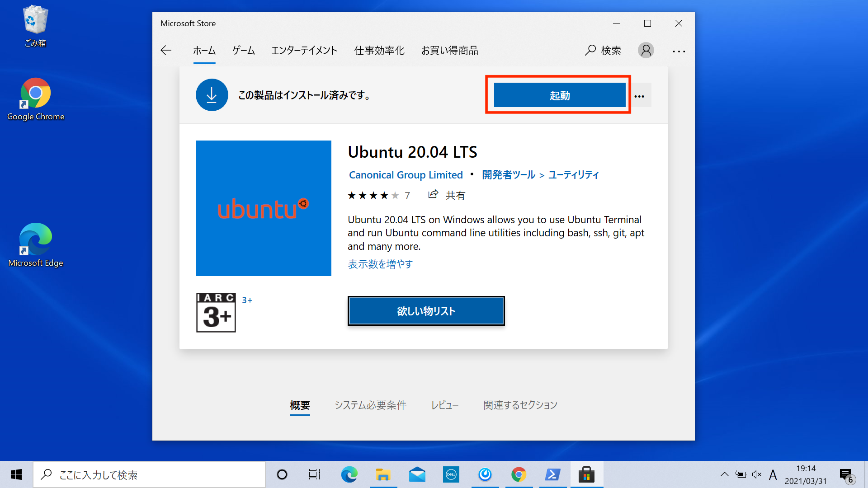Click the taskbar search box

[x=149, y=474]
